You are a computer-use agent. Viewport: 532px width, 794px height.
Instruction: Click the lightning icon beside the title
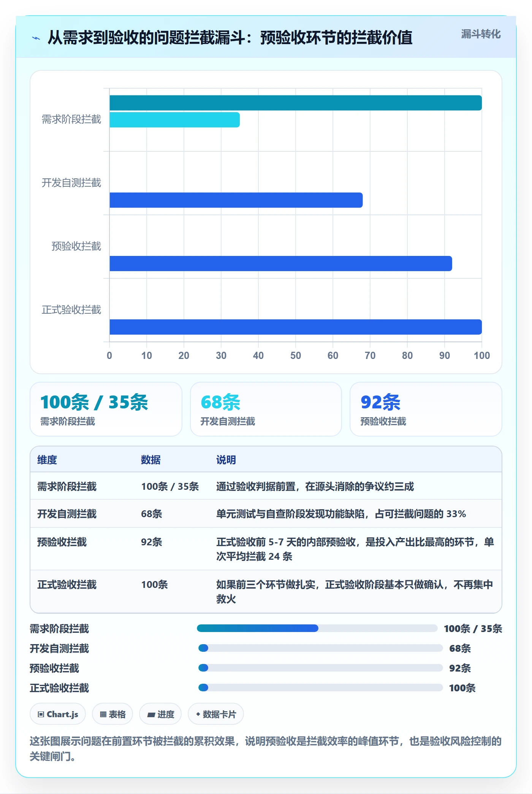(36, 38)
